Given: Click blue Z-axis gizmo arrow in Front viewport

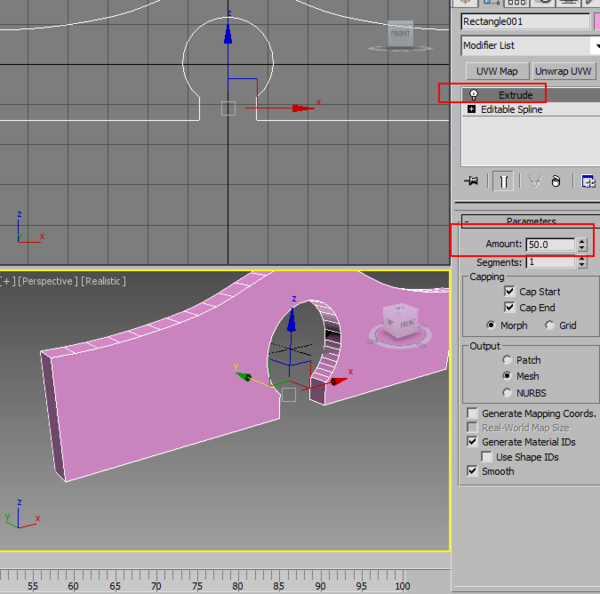Looking at the screenshot, I should (228, 34).
